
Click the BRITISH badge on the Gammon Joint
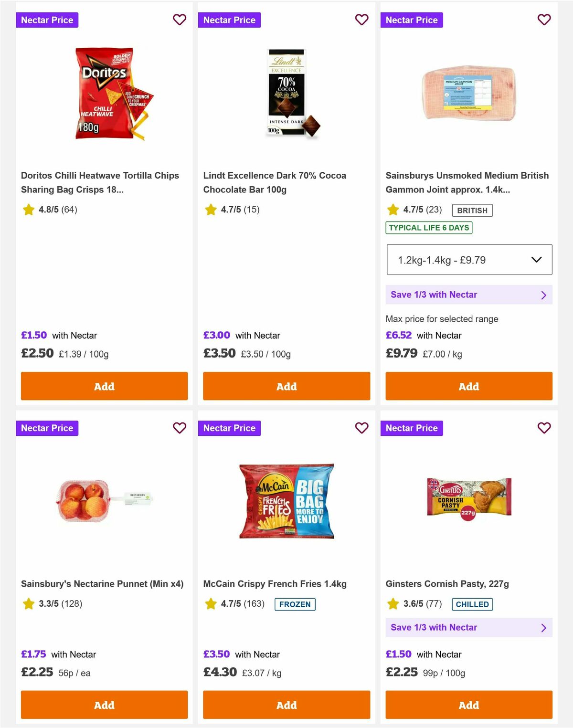click(x=472, y=210)
